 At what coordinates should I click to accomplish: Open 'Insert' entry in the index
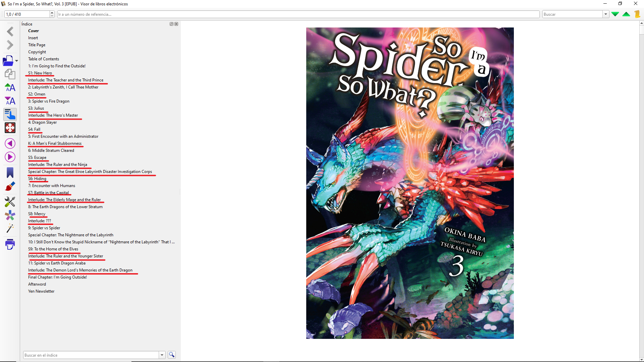pyautogui.click(x=33, y=38)
